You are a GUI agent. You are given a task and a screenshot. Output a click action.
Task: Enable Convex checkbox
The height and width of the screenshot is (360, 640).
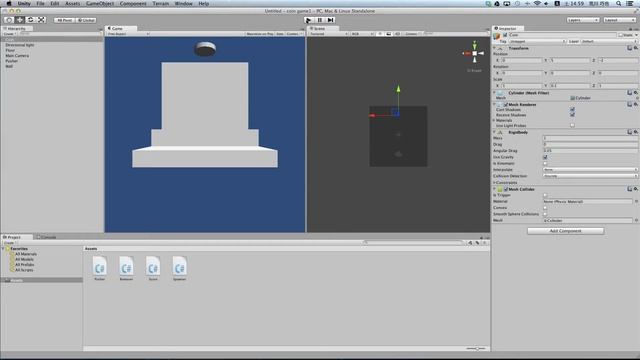click(x=545, y=208)
